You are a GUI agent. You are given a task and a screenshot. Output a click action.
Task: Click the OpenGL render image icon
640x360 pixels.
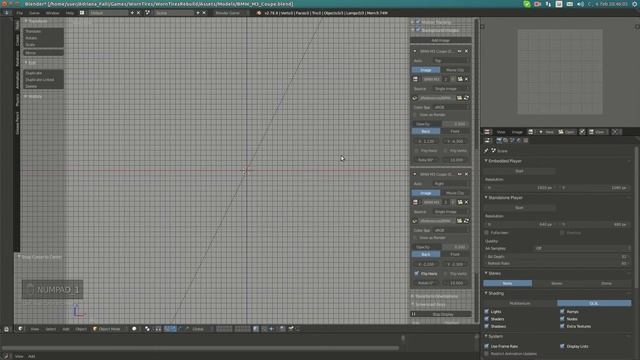coord(282,329)
